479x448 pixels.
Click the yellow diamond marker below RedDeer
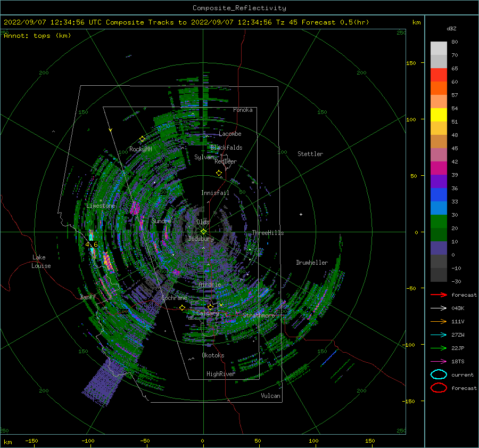tap(219, 173)
